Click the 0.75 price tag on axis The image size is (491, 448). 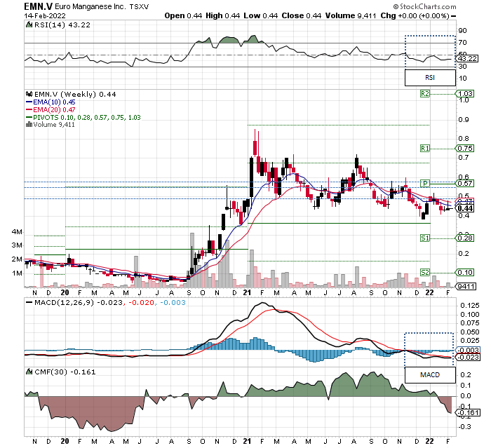(x=465, y=149)
